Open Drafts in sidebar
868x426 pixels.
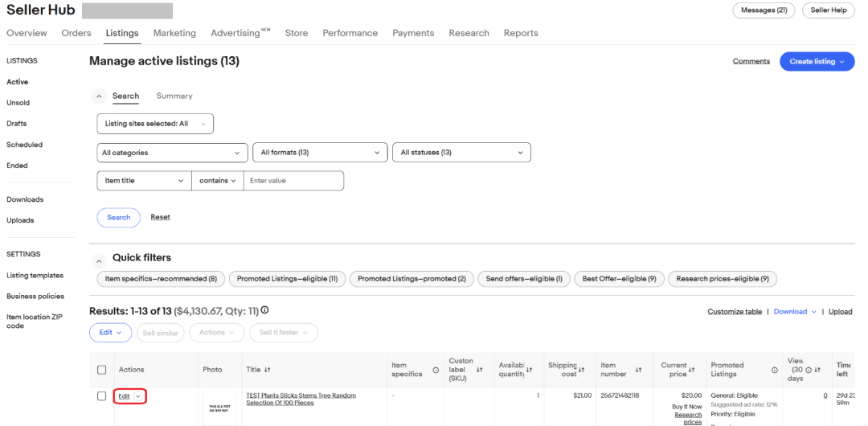pyautogui.click(x=17, y=124)
